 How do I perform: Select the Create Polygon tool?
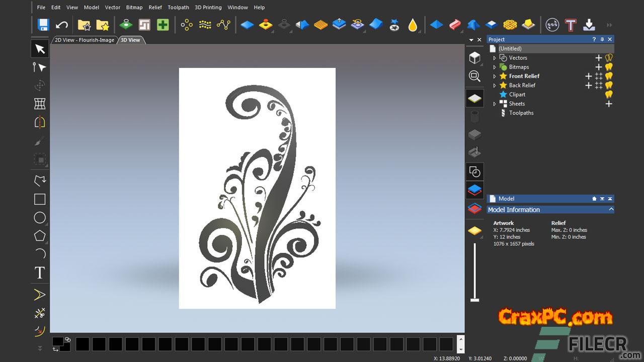(x=40, y=236)
